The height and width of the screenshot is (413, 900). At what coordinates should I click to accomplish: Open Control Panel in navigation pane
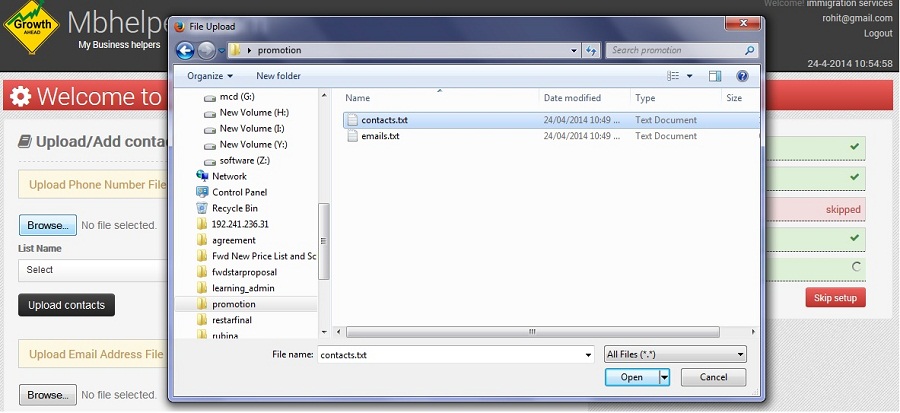pos(239,192)
